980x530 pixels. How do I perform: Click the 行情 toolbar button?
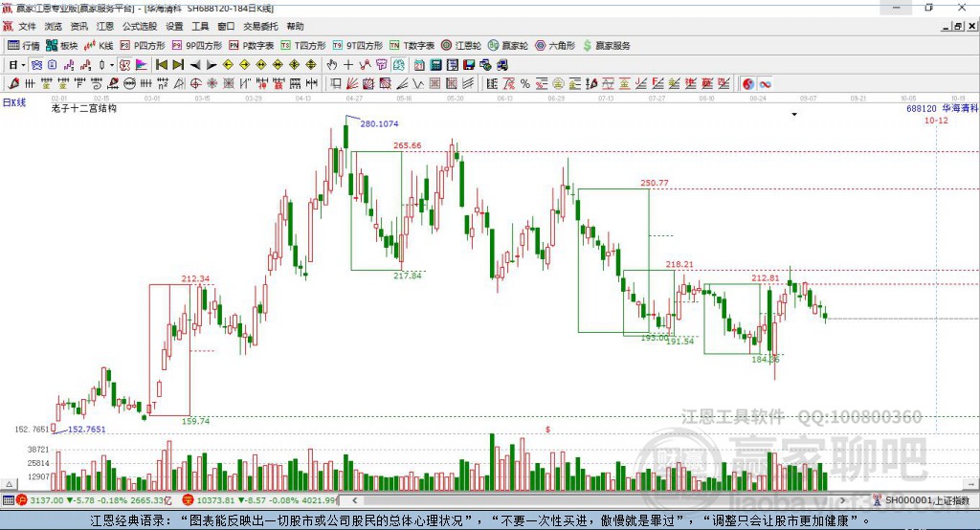24,46
